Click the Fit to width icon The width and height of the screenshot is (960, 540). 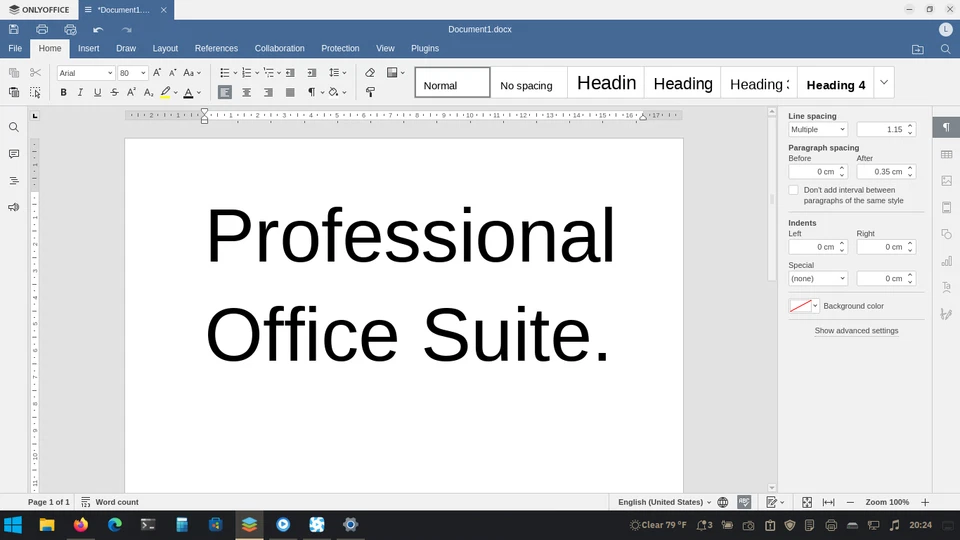coord(828,502)
